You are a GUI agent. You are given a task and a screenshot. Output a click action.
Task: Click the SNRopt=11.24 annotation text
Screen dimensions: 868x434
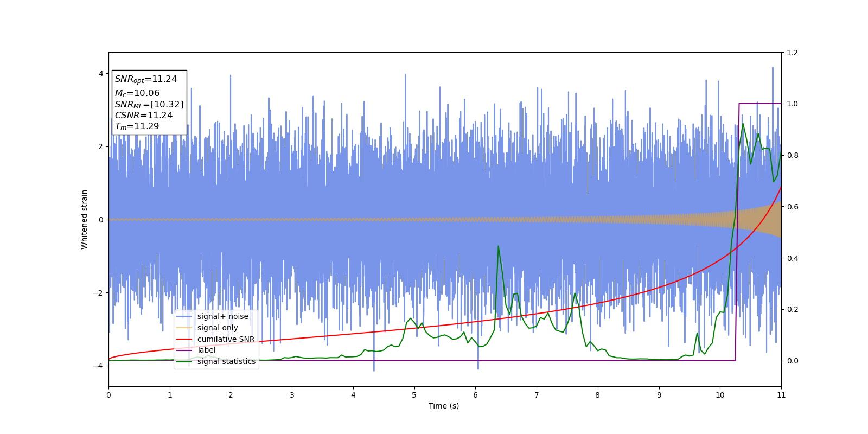(x=146, y=79)
